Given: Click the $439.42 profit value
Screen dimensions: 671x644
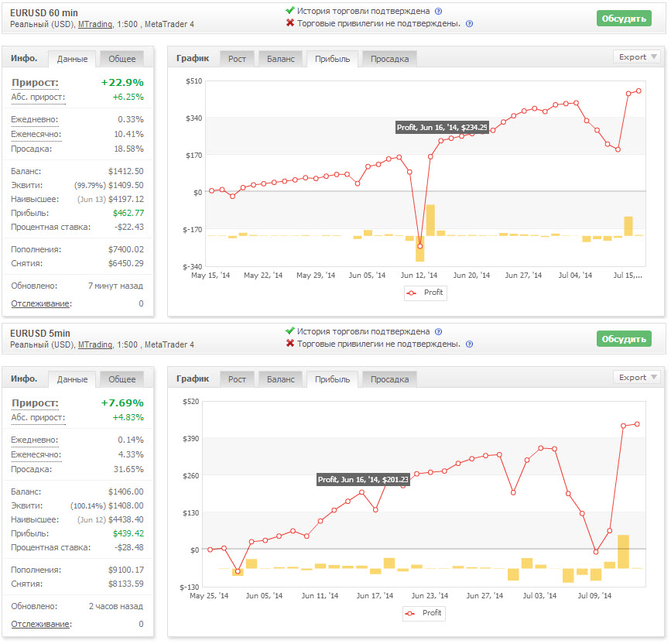Looking at the screenshot, I should pyautogui.click(x=128, y=533).
